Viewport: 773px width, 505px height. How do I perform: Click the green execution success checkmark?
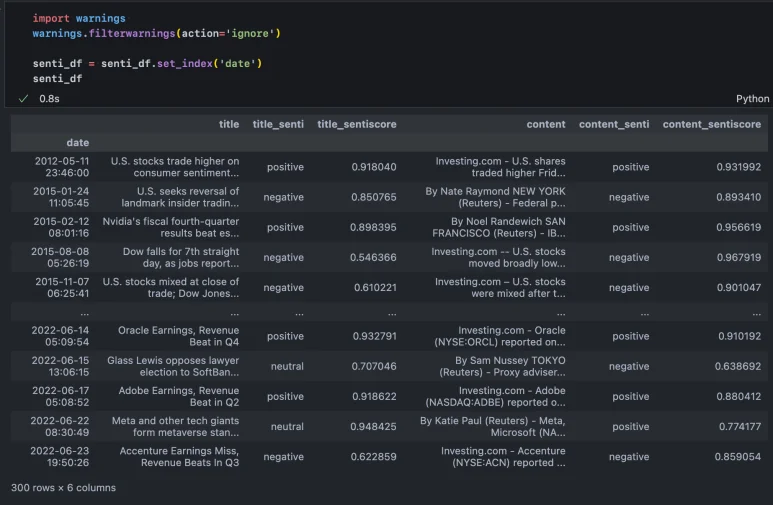(23, 99)
